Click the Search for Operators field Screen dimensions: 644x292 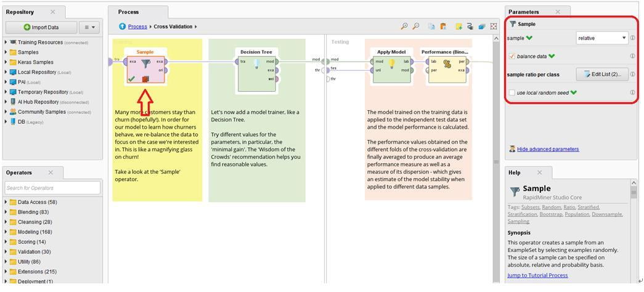click(52, 188)
